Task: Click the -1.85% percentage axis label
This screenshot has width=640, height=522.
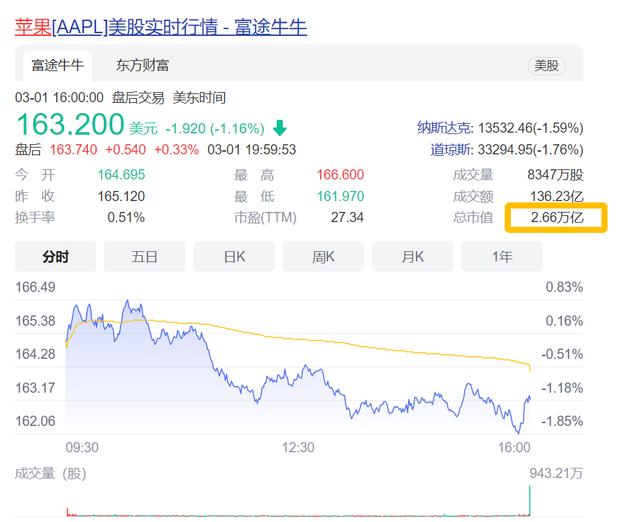Action: click(562, 421)
